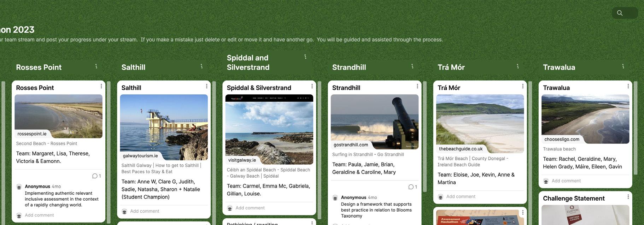644x225 pixels.
Task: Open the Spiddal & Silverstrand post options
Action: point(312,86)
